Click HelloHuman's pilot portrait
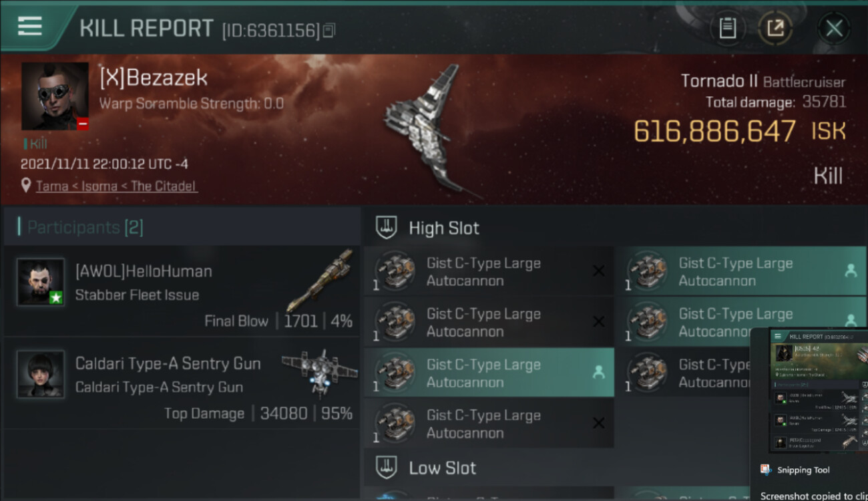 41,283
